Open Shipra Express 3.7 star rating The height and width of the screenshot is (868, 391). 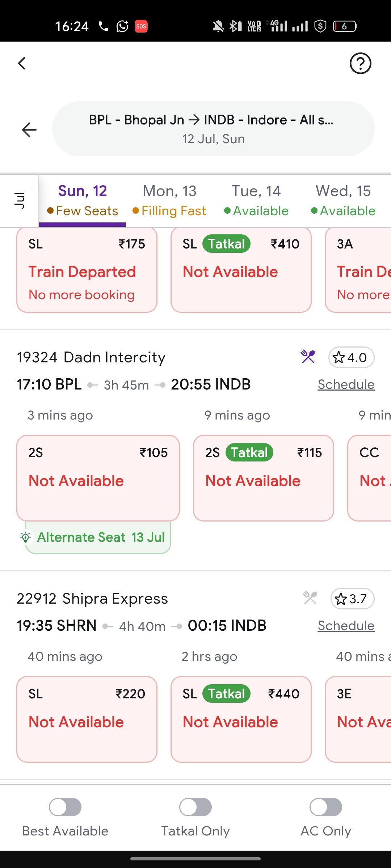[x=352, y=599]
